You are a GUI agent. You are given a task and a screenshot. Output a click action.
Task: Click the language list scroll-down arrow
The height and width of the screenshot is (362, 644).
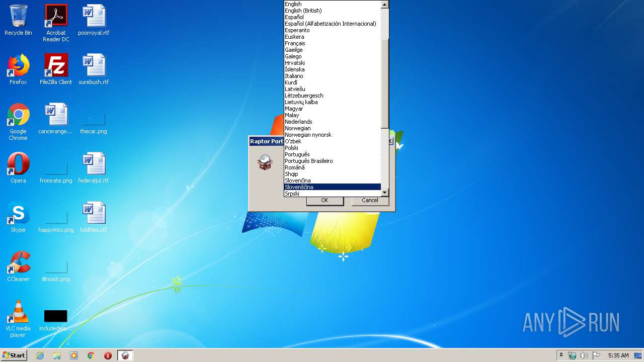click(385, 193)
